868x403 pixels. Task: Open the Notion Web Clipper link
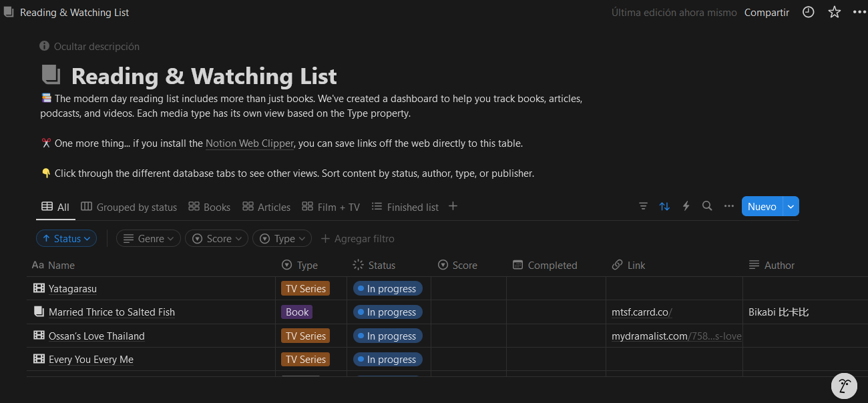pos(250,143)
